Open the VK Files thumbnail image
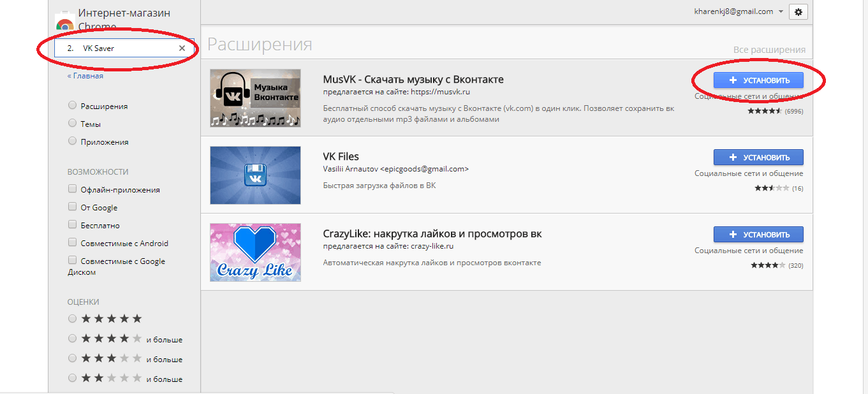 click(255, 175)
